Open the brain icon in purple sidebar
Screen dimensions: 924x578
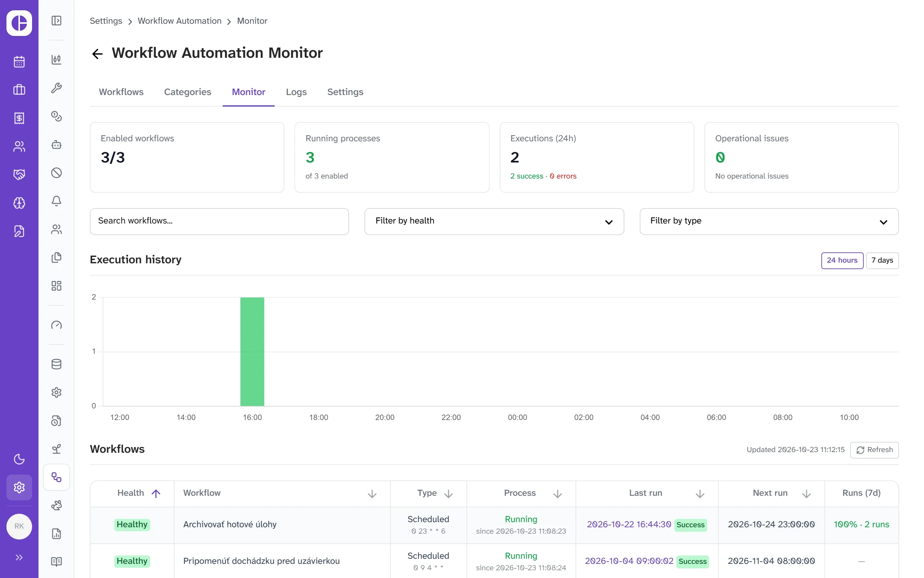(19, 203)
